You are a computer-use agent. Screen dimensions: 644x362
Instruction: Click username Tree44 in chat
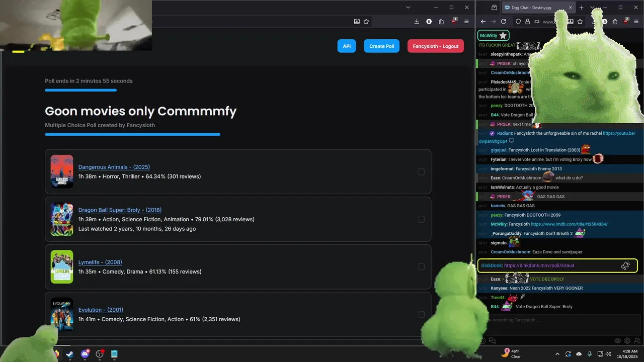498,298
